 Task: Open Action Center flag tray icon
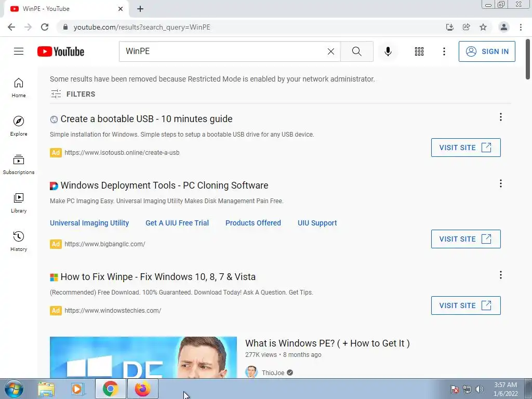click(454, 389)
